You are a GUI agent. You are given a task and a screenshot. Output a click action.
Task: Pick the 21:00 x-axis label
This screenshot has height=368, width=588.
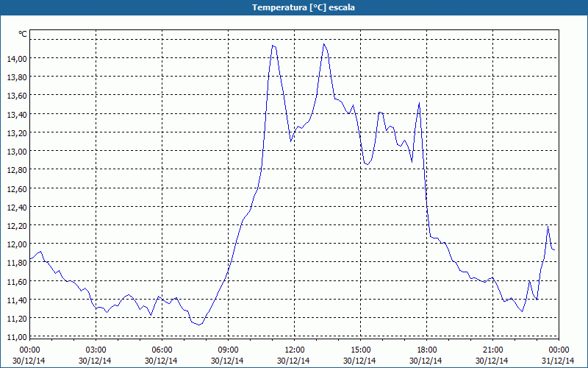[492, 350]
